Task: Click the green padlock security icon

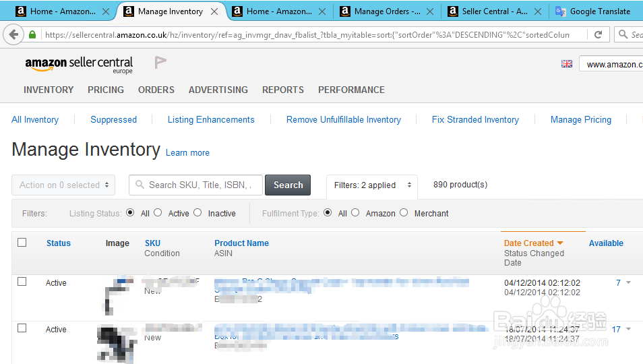Action: pos(32,35)
